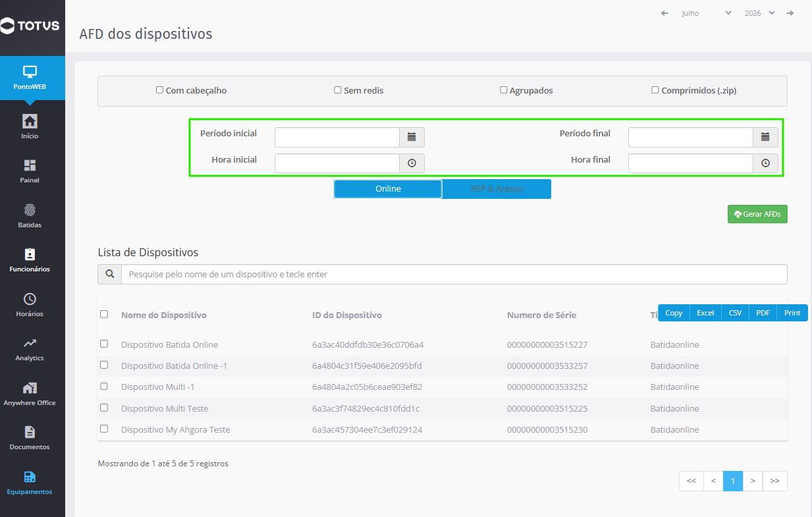Check Dispositivo Multi Teste row checkbox
812x517 pixels.
pyautogui.click(x=104, y=408)
